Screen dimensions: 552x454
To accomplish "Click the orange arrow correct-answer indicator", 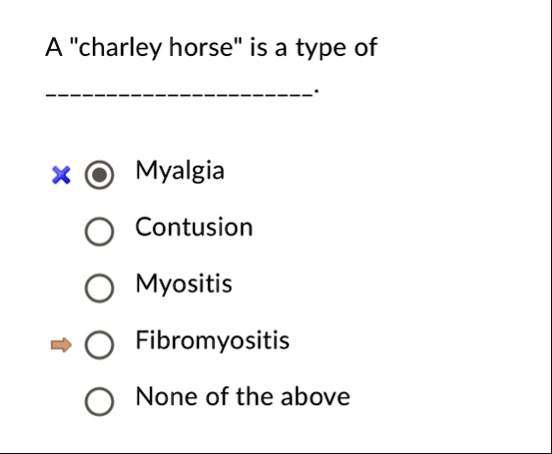I will (x=61, y=345).
